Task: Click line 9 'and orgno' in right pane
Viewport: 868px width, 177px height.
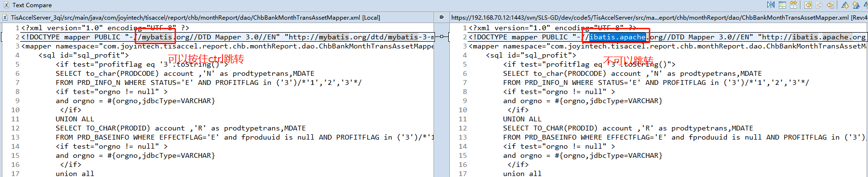Action: (x=583, y=101)
